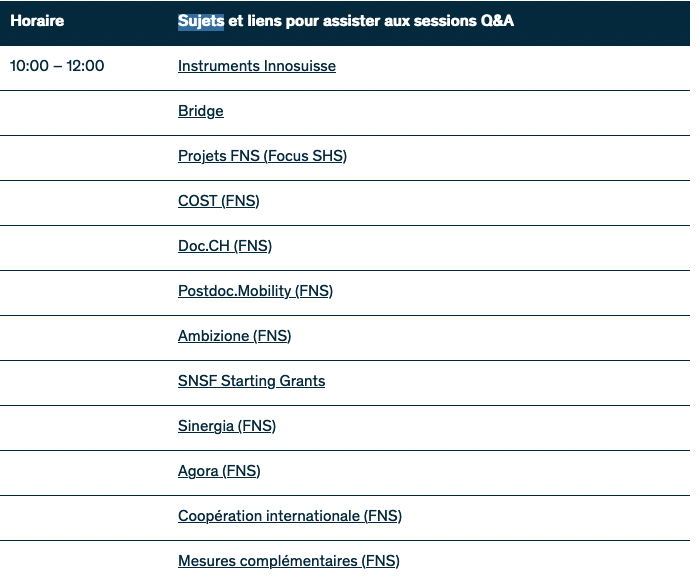
Task: Click the Postdoc.Mobility (FNS) link
Action: [255, 291]
